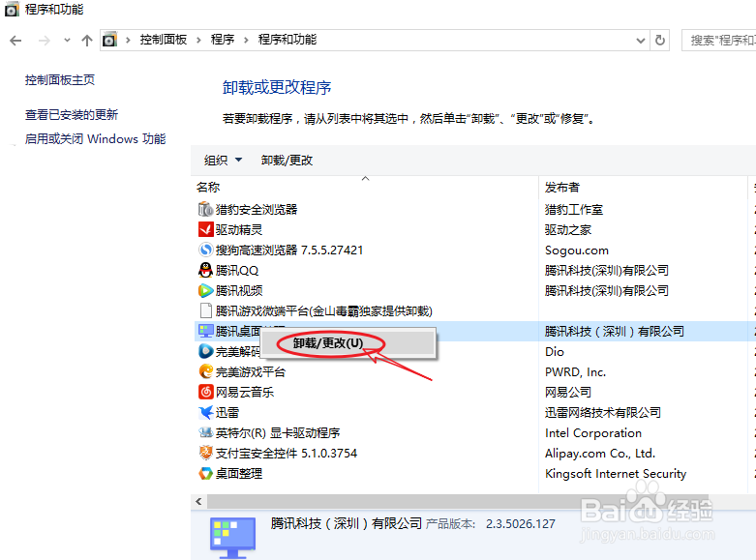Select 支付宝安全控件 5.1.0.3754 entry
Viewport: 756px width, 560px height.
tap(286, 453)
